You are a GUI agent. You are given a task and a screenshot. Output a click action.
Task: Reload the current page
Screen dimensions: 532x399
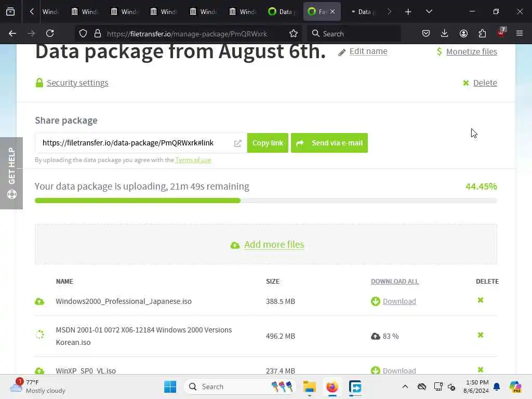pos(50,33)
